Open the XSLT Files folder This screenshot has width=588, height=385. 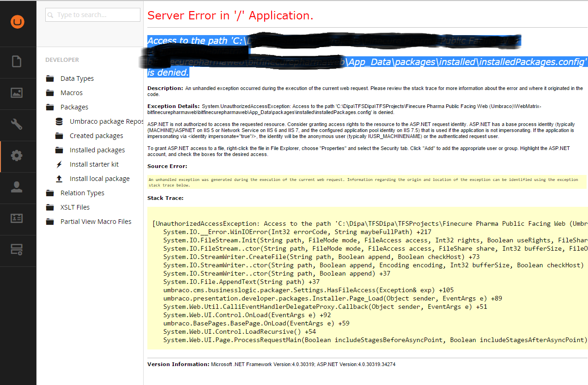coord(75,207)
